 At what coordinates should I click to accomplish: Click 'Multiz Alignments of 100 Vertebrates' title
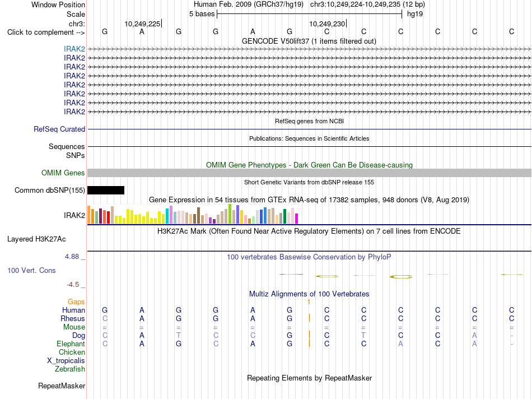click(309, 294)
